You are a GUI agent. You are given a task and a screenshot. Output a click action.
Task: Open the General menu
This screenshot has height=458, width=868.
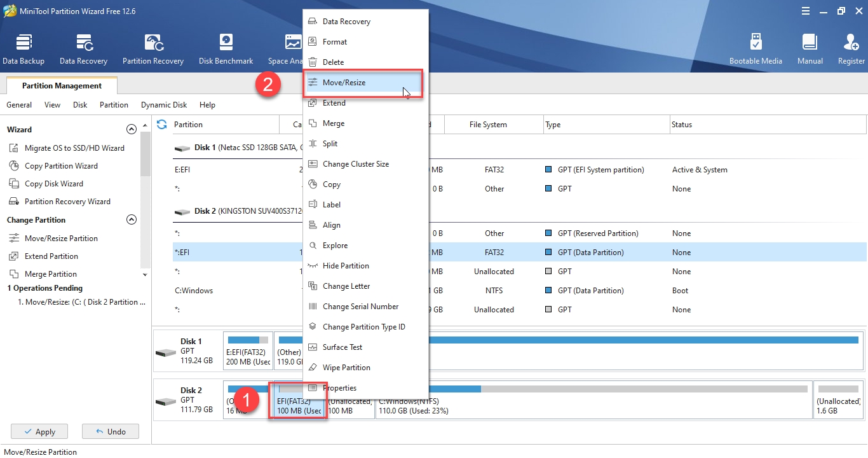pos(19,105)
